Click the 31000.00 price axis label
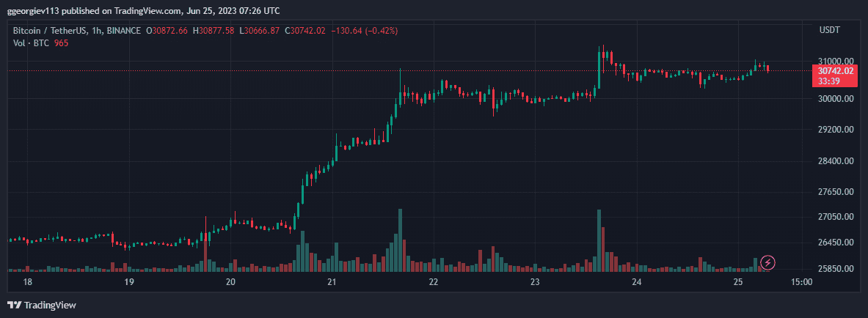868x318 pixels. 834,61
